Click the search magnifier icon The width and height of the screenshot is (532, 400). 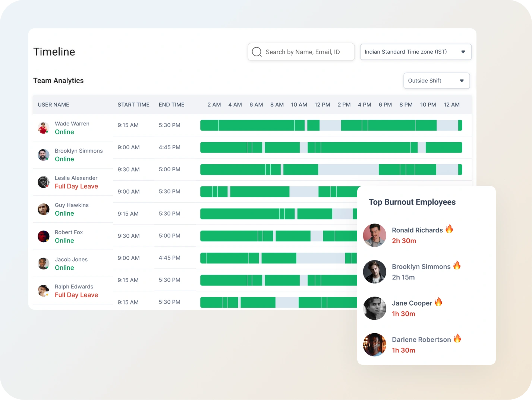tap(256, 52)
